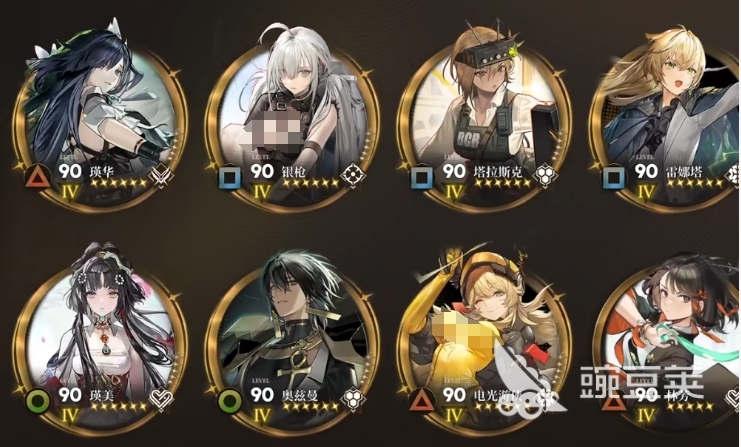Select the 瑛华 character portrait
This screenshot has height=447, width=741.
100,118
